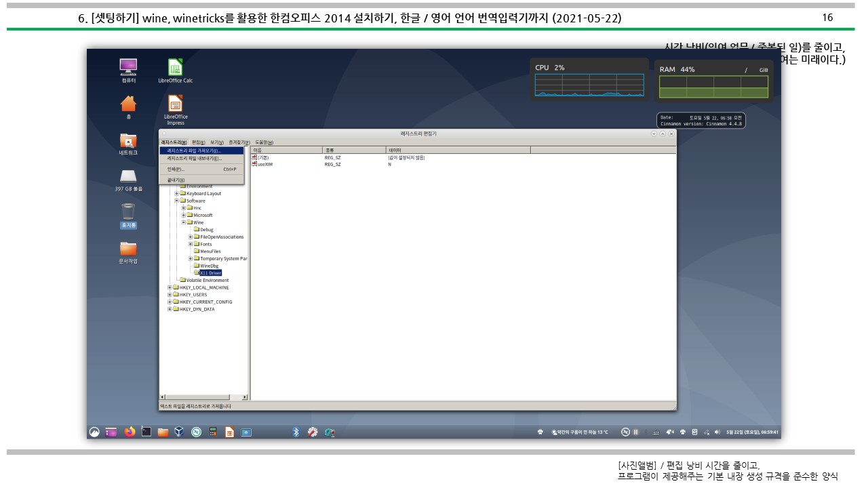The image size is (868, 488).
Task: Click the CPU 2% monitor widget
Action: pyautogui.click(x=590, y=79)
